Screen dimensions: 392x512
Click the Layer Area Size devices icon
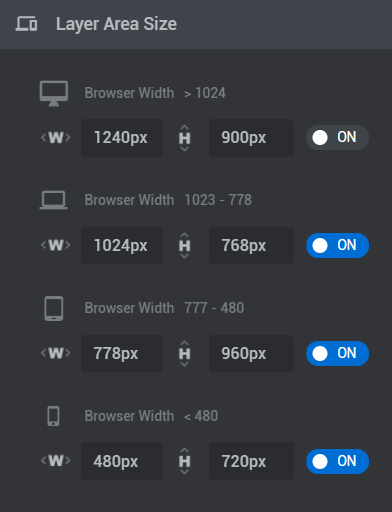[x=26, y=24]
